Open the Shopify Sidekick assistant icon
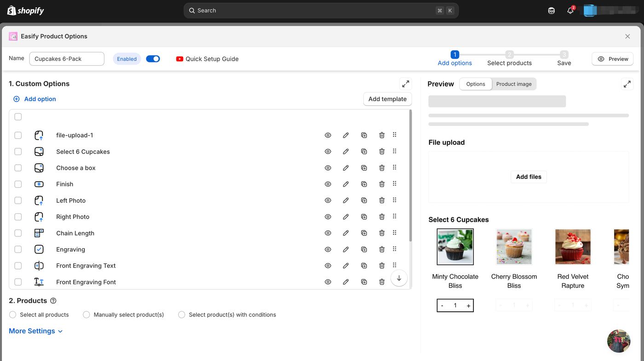This screenshot has width=644, height=361. point(551,11)
